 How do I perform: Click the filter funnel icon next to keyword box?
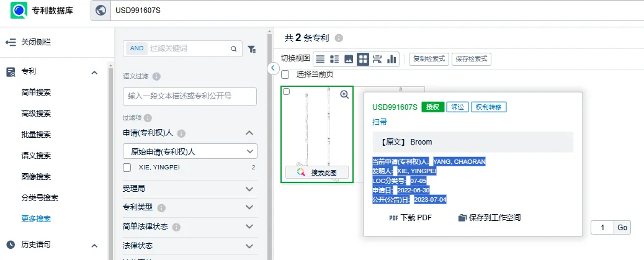(x=252, y=49)
